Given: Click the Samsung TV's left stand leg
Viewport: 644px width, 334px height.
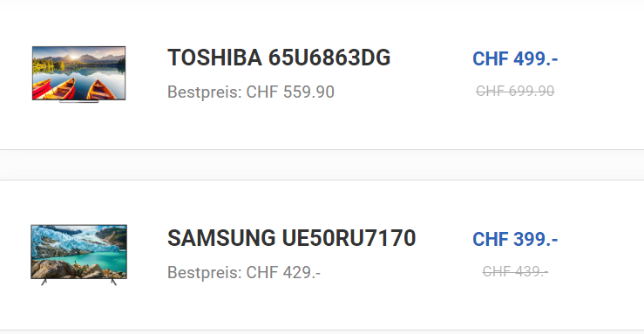Looking at the screenshot, I should [x=44, y=282].
